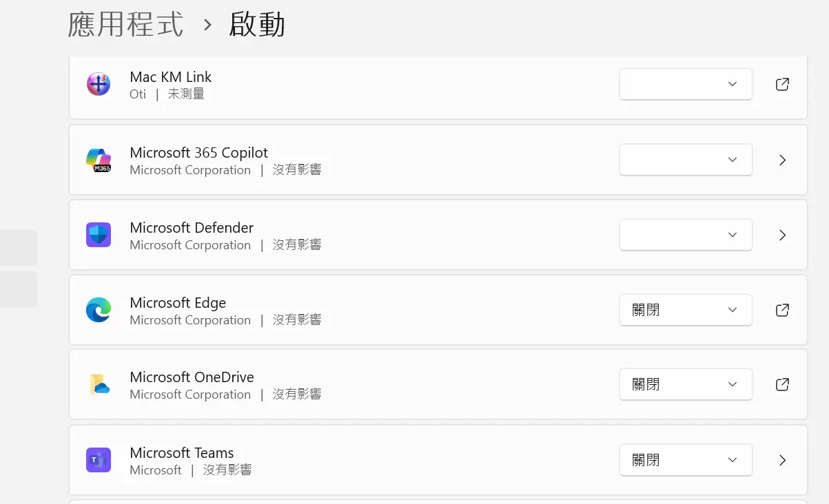Screen dimensions: 829x504
Task: Expand Microsoft Teams details chevron
Action: coord(782,460)
